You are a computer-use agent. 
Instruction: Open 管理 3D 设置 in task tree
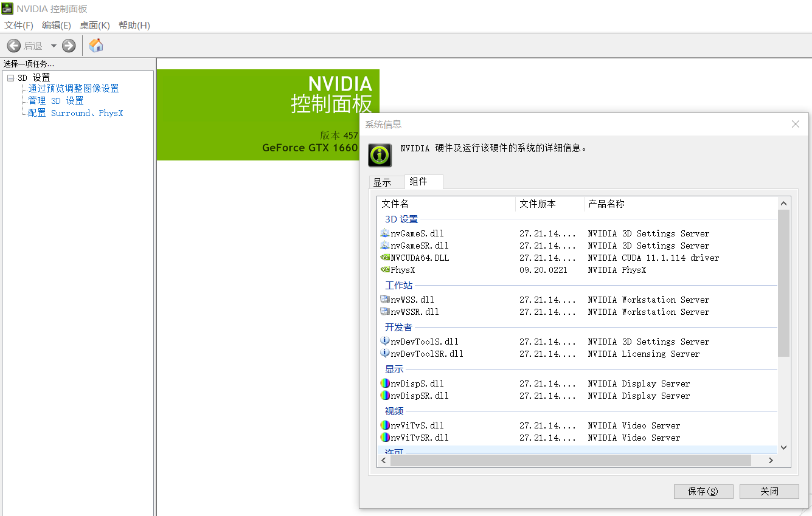[56, 101]
